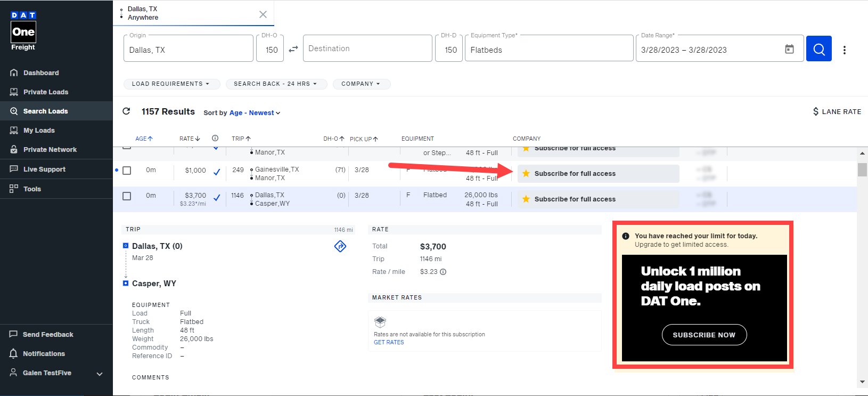Swap origin and destination with arrows icon

pyautogui.click(x=293, y=49)
